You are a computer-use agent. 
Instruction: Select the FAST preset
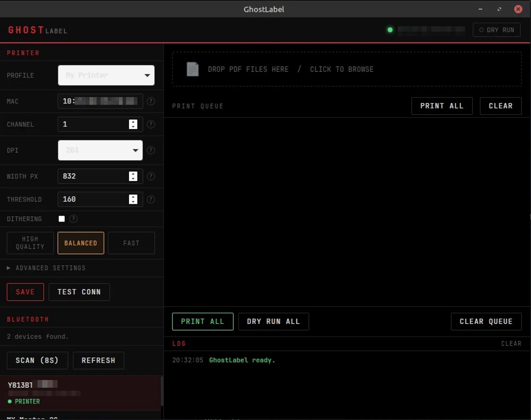point(131,243)
